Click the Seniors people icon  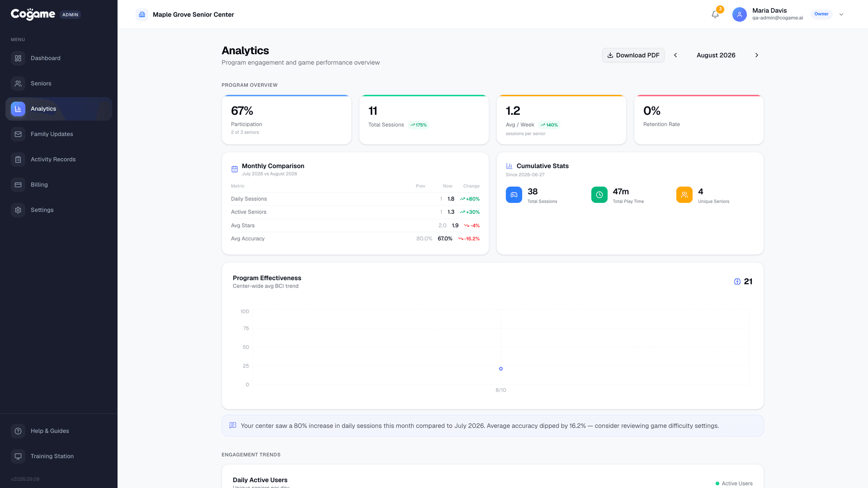[18, 84]
